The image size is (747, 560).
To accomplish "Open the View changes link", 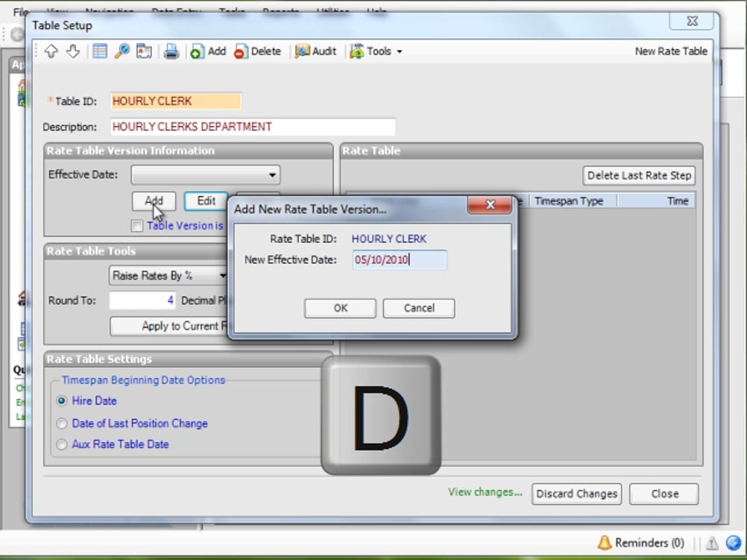I will tap(485, 492).
